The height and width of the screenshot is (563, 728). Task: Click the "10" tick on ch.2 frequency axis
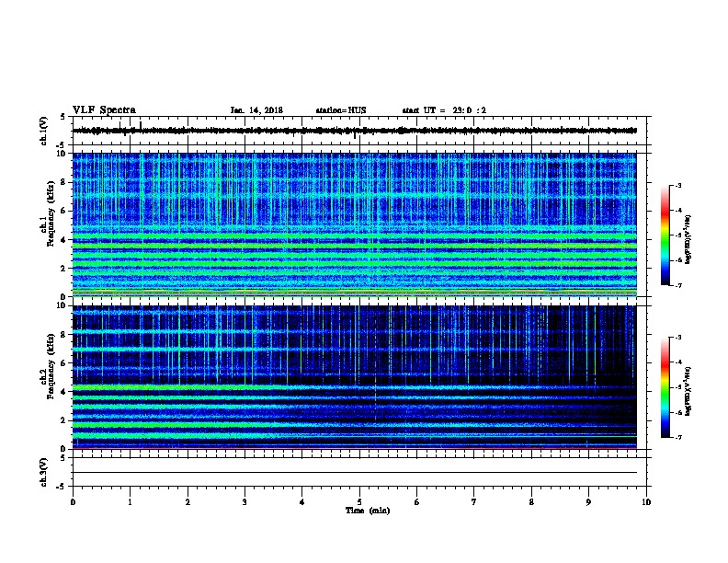[x=62, y=306]
